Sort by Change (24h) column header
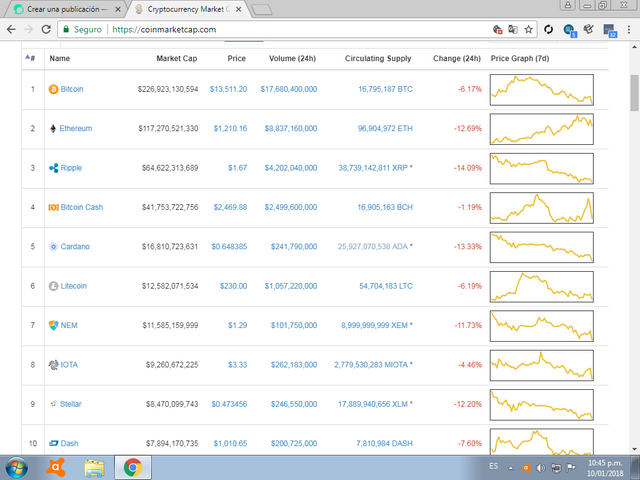Screen dimensions: 640x480 pos(457,58)
